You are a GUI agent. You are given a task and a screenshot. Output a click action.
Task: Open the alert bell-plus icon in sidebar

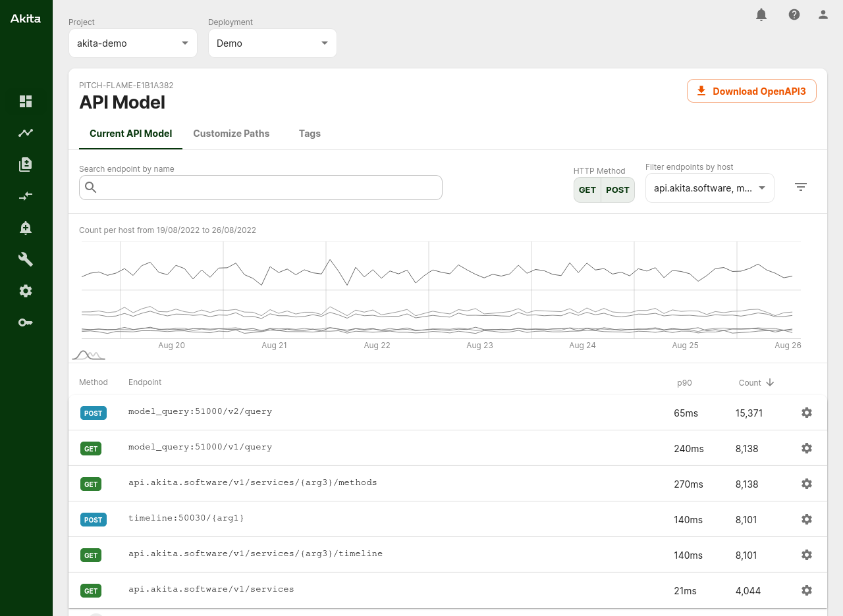(x=26, y=228)
